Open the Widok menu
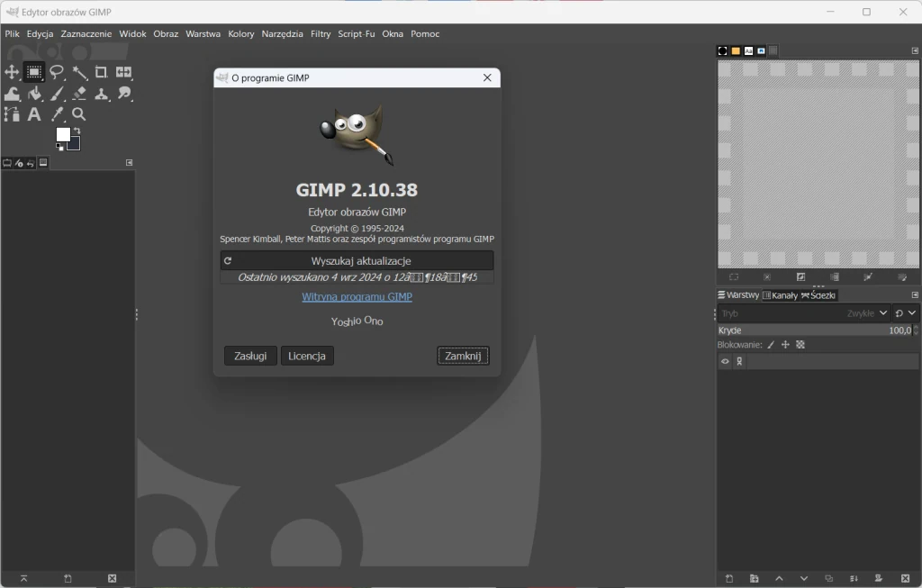Image resolution: width=922 pixels, height=588 pixels. [x=133, y=34]
